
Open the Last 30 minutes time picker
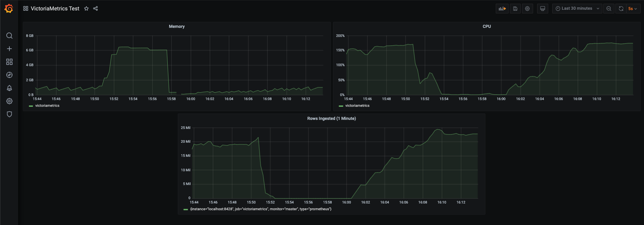[577, 8]
